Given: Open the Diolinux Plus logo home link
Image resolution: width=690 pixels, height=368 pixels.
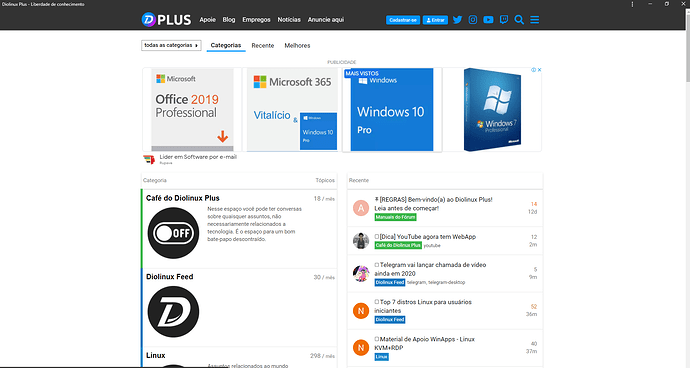Looking at the screenshot, I should pyautogui.click(x=166, y=20).
